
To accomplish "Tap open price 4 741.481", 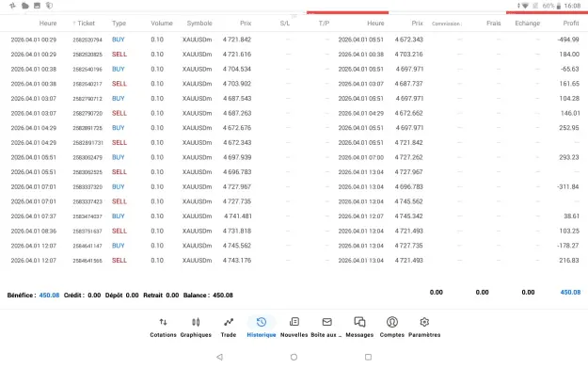I will coord(238,216).
